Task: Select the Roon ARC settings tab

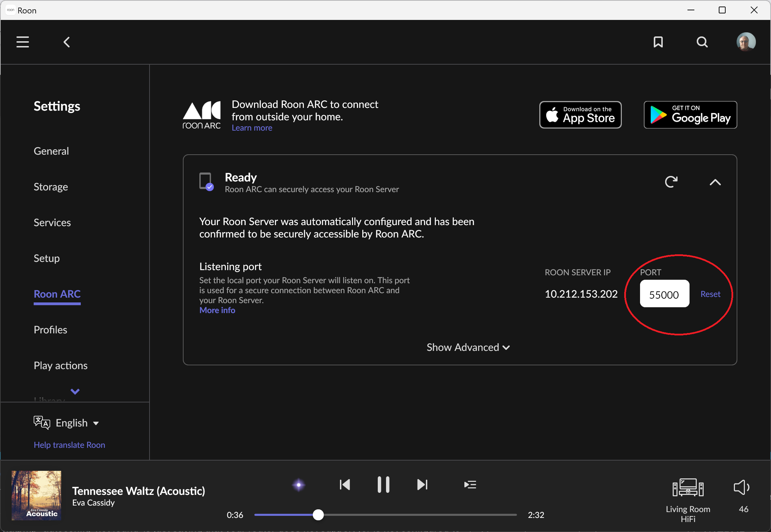Action: tap(57, 294)
